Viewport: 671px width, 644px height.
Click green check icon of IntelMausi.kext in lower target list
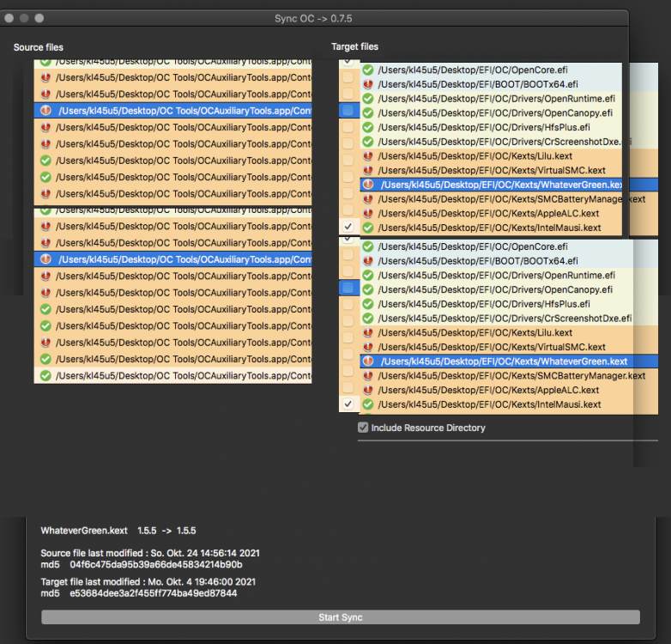pos(368,404)
